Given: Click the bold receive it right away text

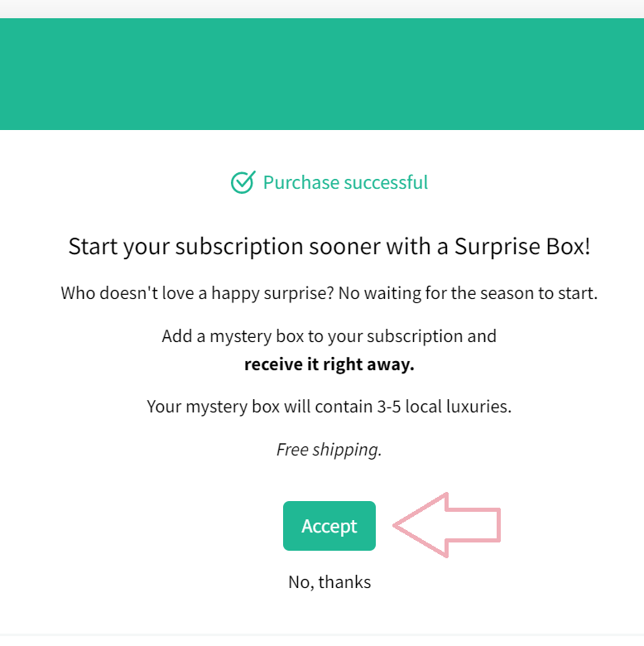Looking at the screenshot, I should 329,364.
